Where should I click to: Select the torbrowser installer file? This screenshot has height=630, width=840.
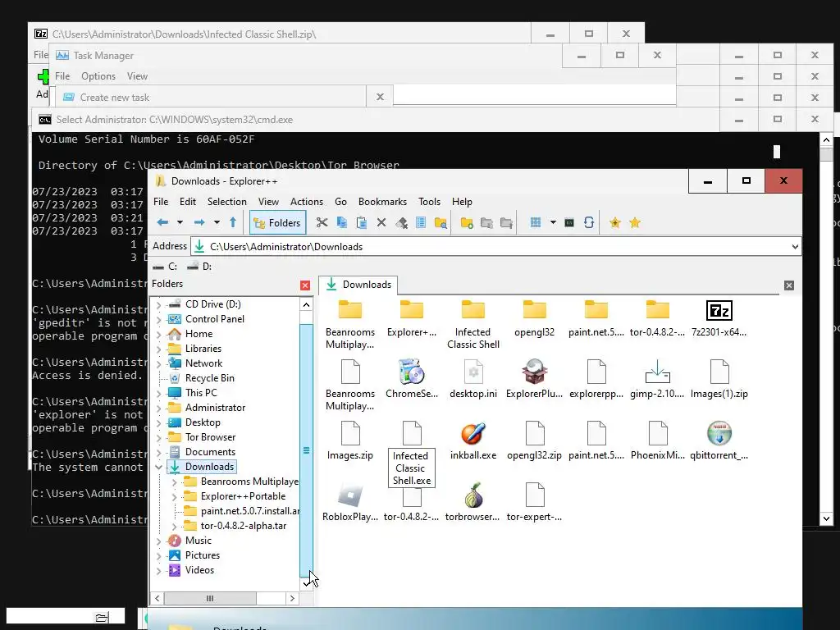click(472, 503)
